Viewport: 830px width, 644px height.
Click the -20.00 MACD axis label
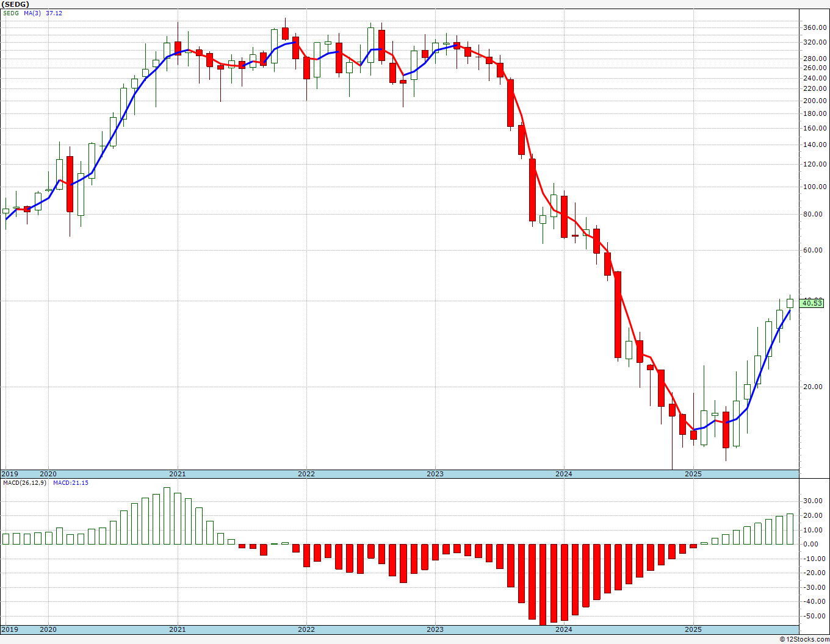[815, 573]
